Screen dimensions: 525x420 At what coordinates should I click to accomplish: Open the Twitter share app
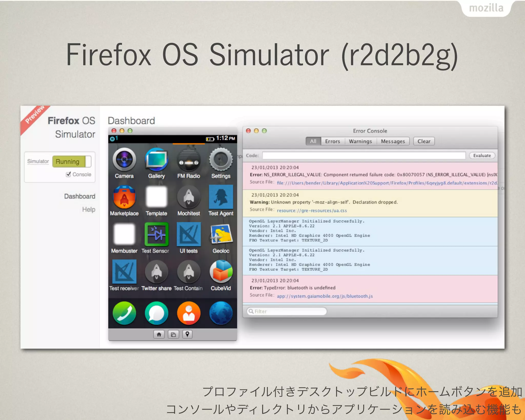[x=156, y=272]
